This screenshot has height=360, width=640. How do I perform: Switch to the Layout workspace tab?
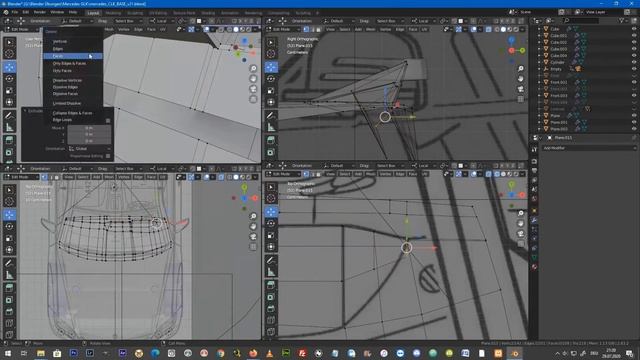coord(93,13)
